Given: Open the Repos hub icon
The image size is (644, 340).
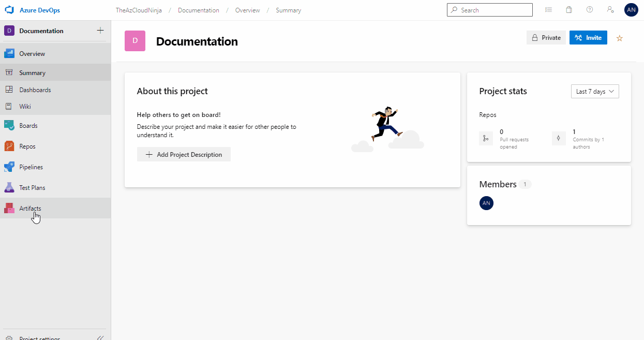Looking at the screenshot, I should point(9,146).
